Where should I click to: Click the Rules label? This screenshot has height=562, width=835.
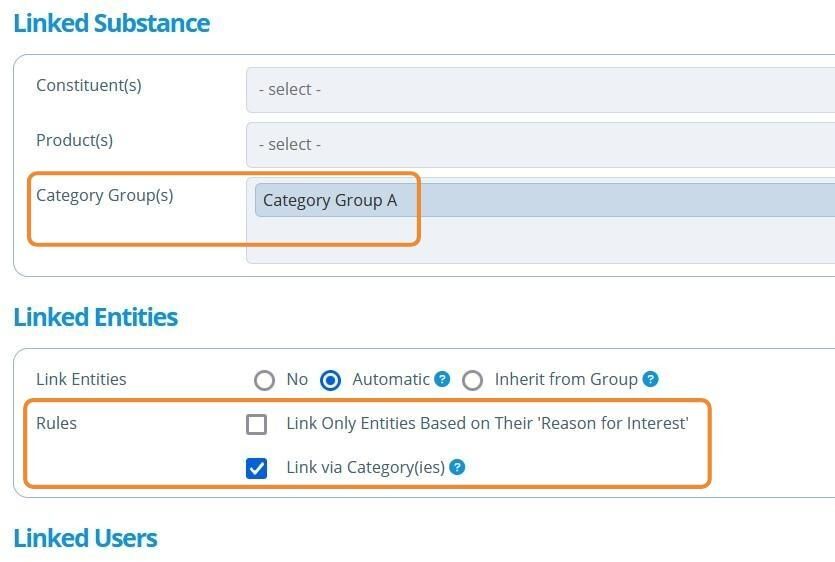pos(56,423)
